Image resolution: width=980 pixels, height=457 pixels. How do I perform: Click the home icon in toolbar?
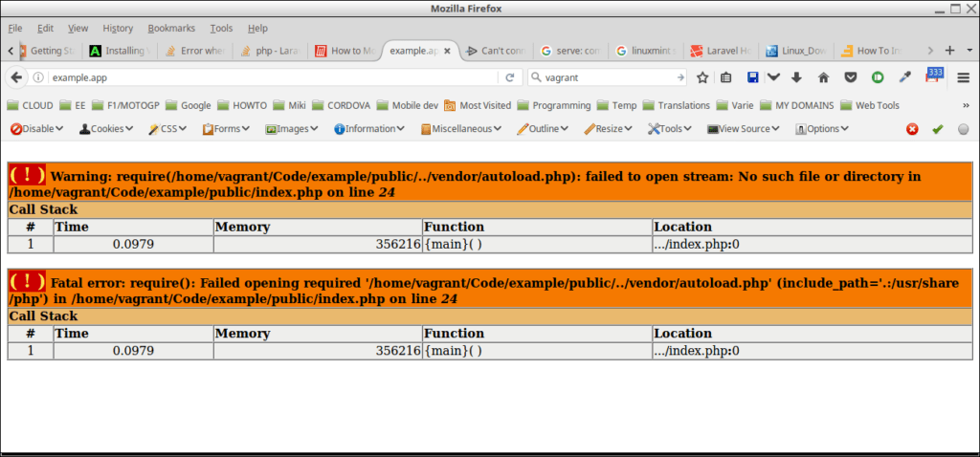pos(823,77)
